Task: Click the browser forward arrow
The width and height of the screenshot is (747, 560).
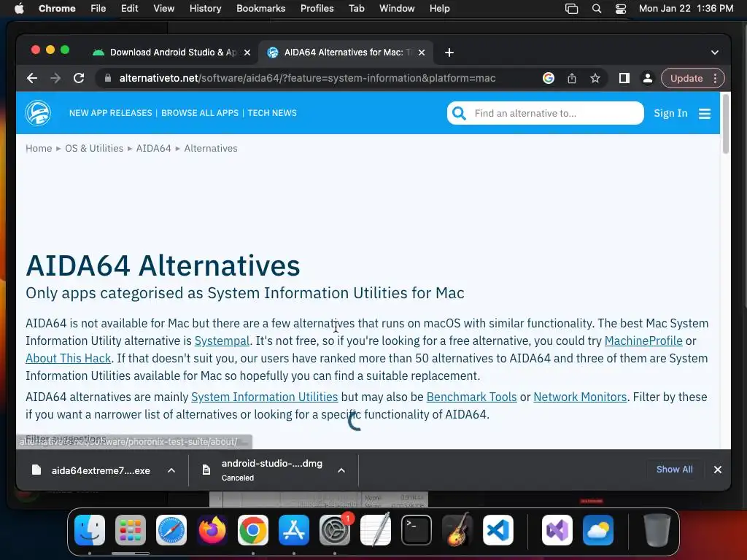Action: coord(55,78)
